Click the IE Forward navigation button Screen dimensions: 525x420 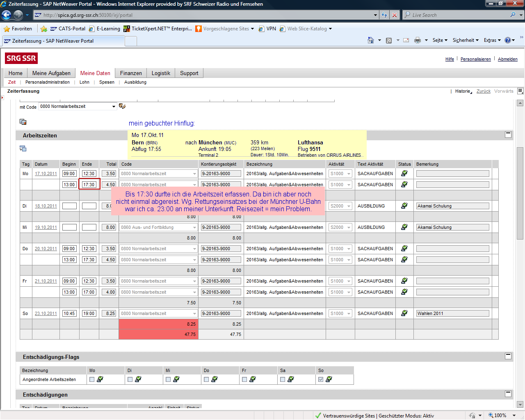[18, 15]
